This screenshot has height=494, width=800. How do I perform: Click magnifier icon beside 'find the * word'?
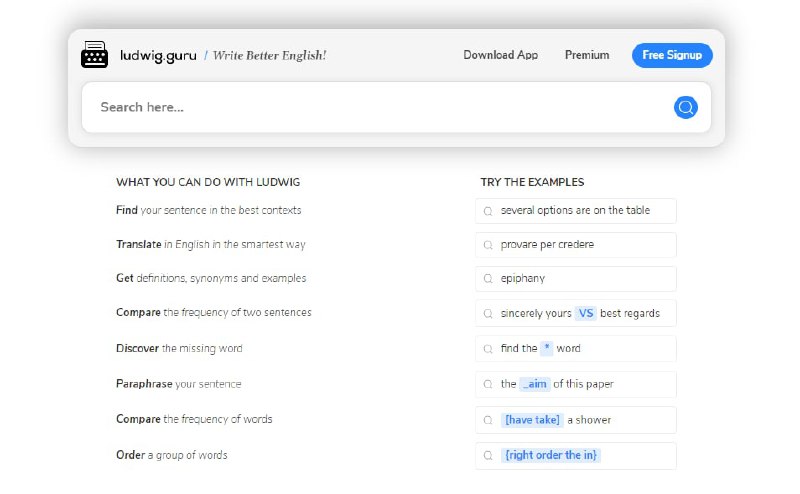(x=488, y=349)
